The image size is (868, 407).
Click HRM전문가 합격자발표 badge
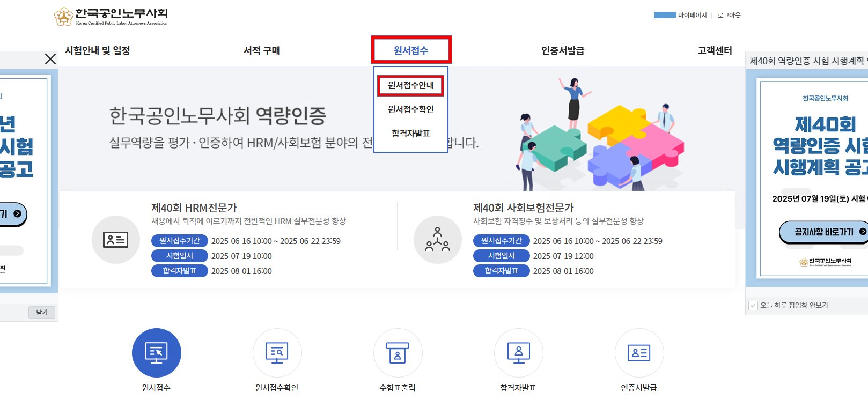tap(180, 271)
